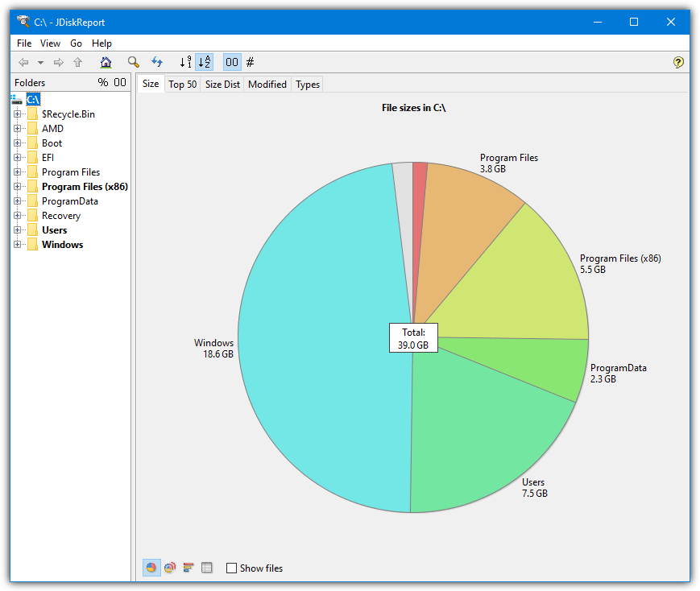Click the Back navigation arrow
Viewport: 700px width, 591px height.
[23, 63]
